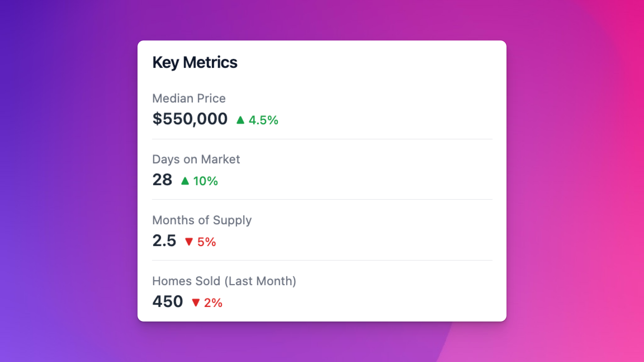
Task: Click the divider line below Median Price row
Action: pyautogui.click(x=322, y=139)
